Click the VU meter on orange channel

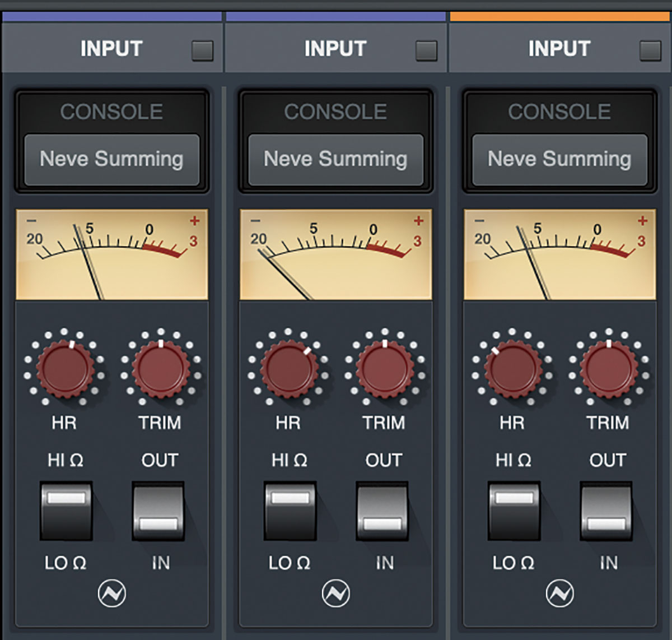pyautogui.click(x=560, y=254)
